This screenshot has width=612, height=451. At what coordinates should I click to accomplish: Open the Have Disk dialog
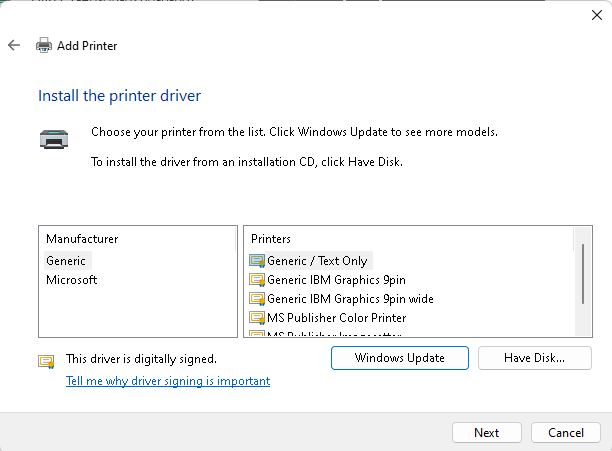[x=535, y=357]
